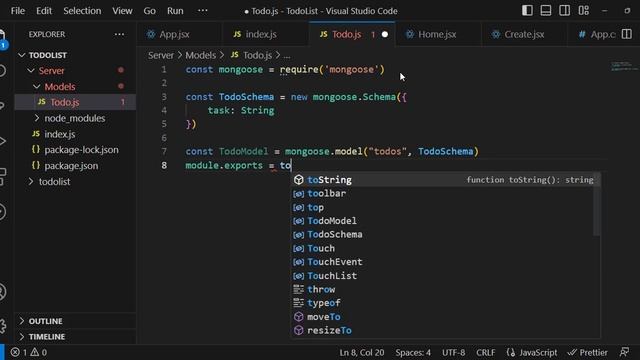Change indentation via Spaces: 4
Image resolution: width=640 pixels, height=360 pixels.
tap(413, 352)
